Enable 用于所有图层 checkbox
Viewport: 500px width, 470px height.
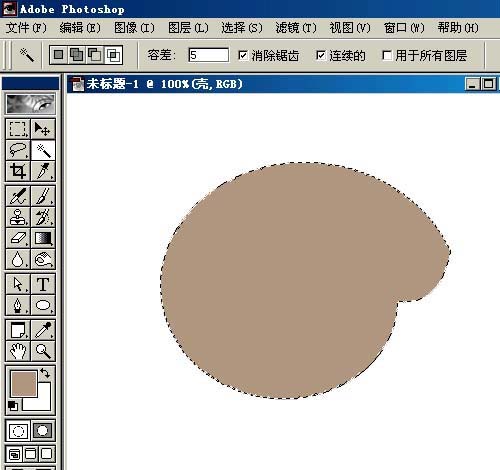pos(387,55)
